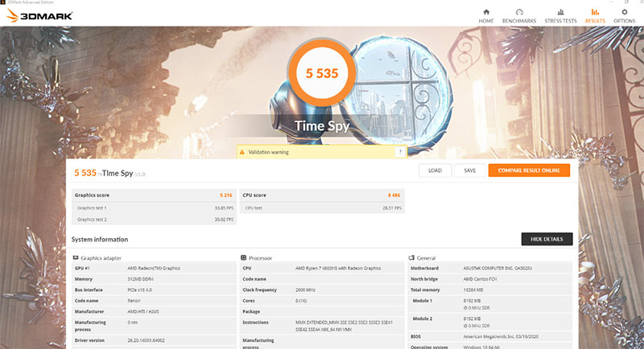Open the Options gear icon
Screen dimensions: 644x349
[625, 12]
